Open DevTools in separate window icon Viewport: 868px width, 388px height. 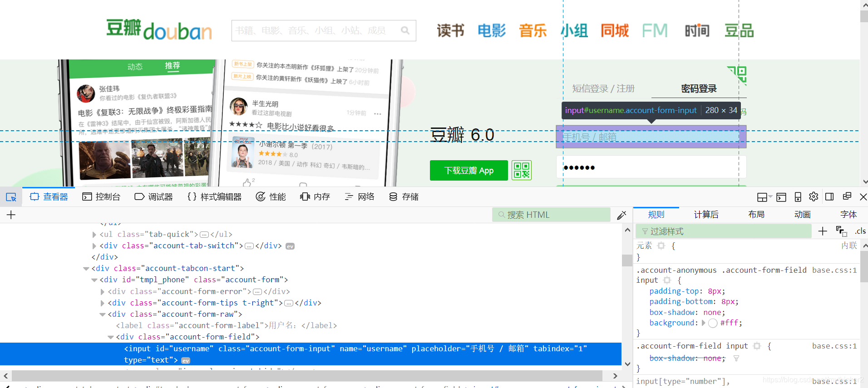click(x=847, y=196)
